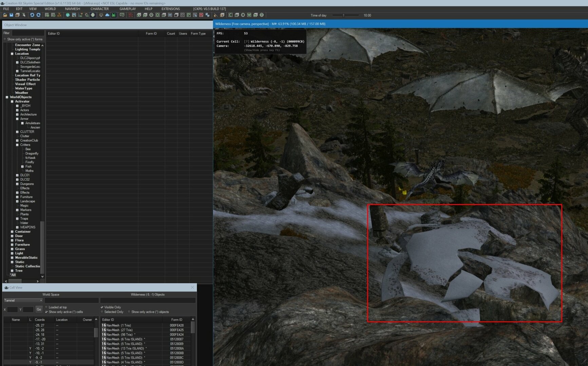Screen dimensions: 588x366
Task: Toggle 'Show only active (*) forms' checkbox
Action: point(5,39)
